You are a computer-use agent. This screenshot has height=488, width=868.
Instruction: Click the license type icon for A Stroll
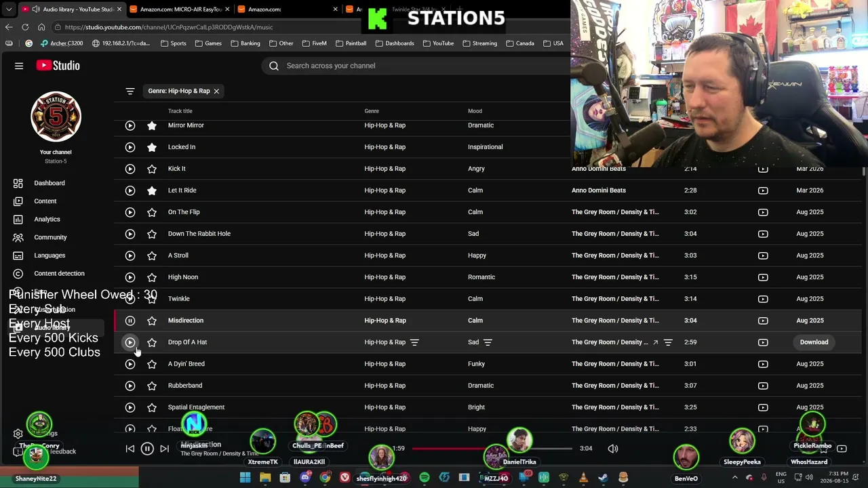pos(763,256)
